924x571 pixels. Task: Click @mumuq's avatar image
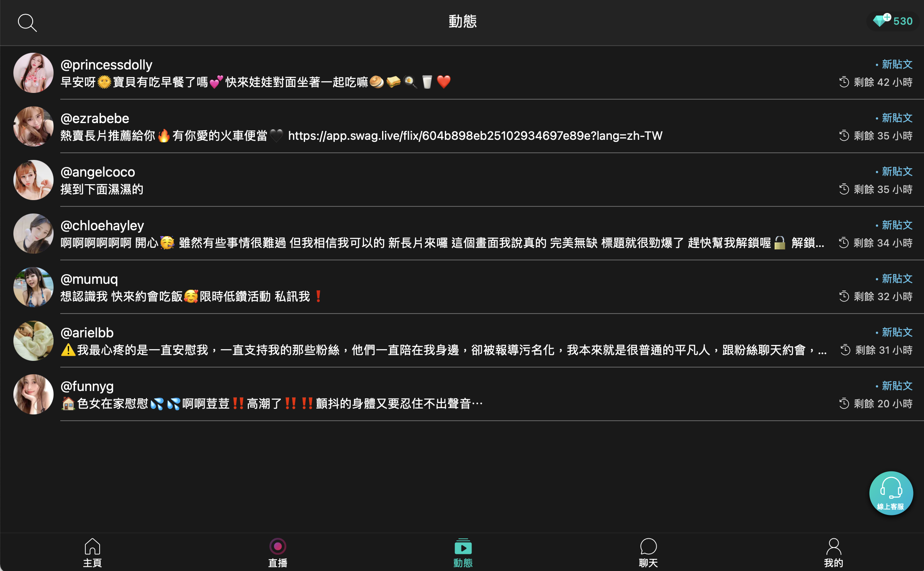pyautogui.click(x=33, y=287)
